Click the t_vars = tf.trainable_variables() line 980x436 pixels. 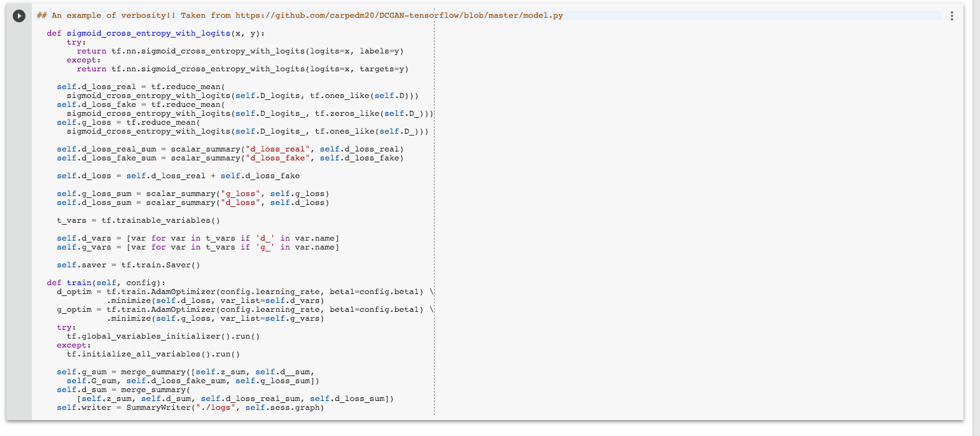[138, 220]
